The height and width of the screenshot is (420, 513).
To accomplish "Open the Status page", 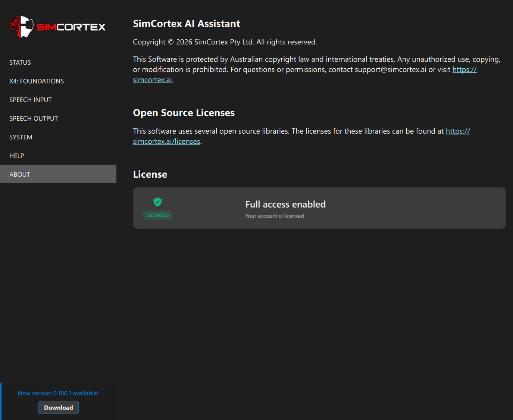I will click(58, 62).
